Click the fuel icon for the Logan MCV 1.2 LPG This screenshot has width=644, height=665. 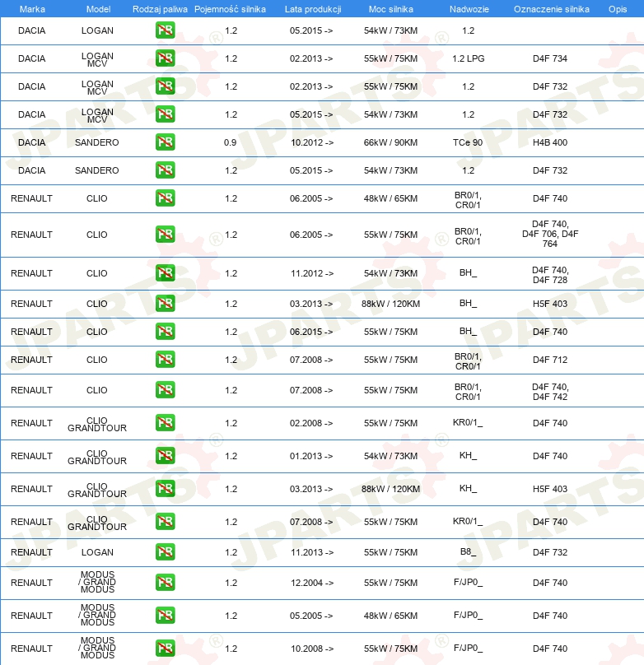pyautogui.click(x=165, y=58)
